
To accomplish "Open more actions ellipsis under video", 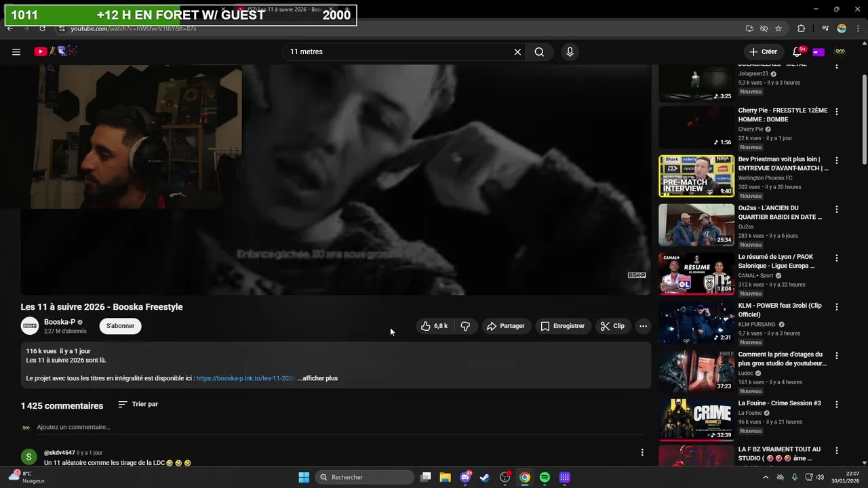I will (x=643, y=326).
